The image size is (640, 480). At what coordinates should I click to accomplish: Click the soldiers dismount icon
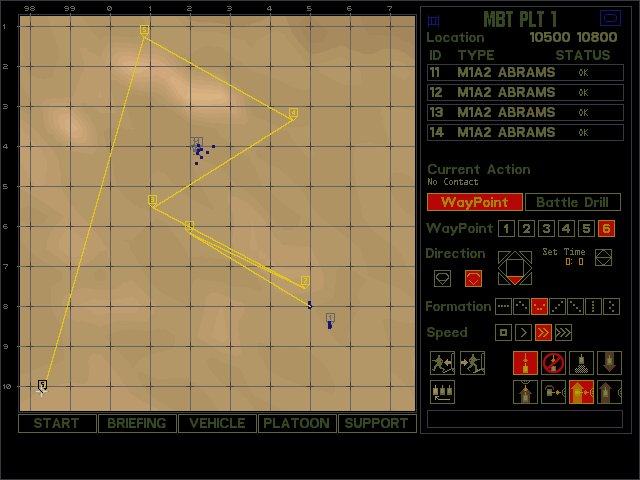[442, 363]
